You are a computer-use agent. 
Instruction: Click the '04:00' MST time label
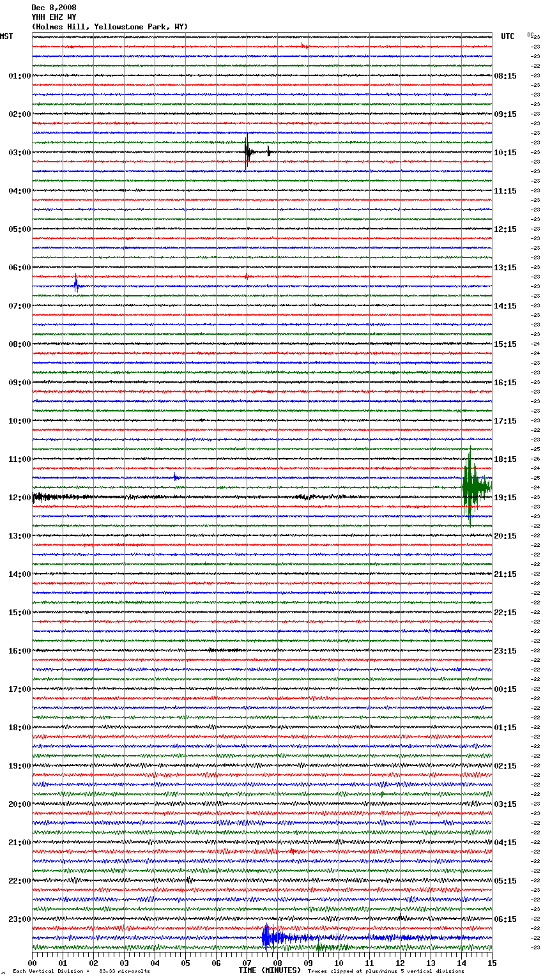point(20,191)
